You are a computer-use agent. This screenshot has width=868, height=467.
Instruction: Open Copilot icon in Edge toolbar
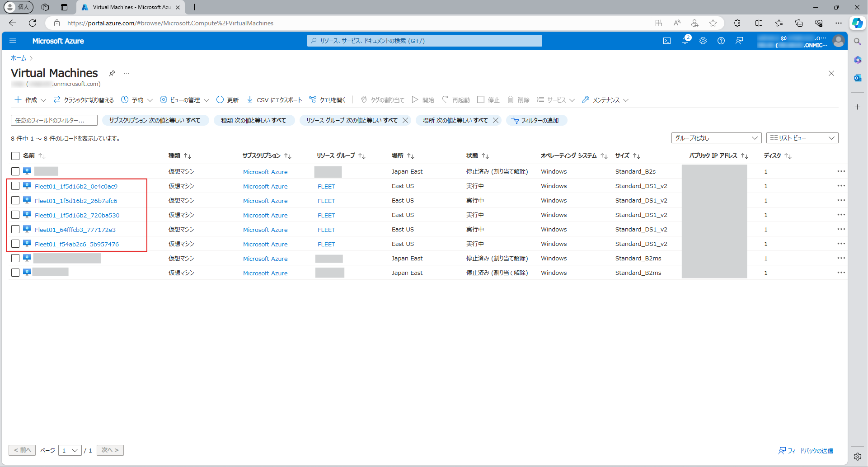(x=858, y=23)
